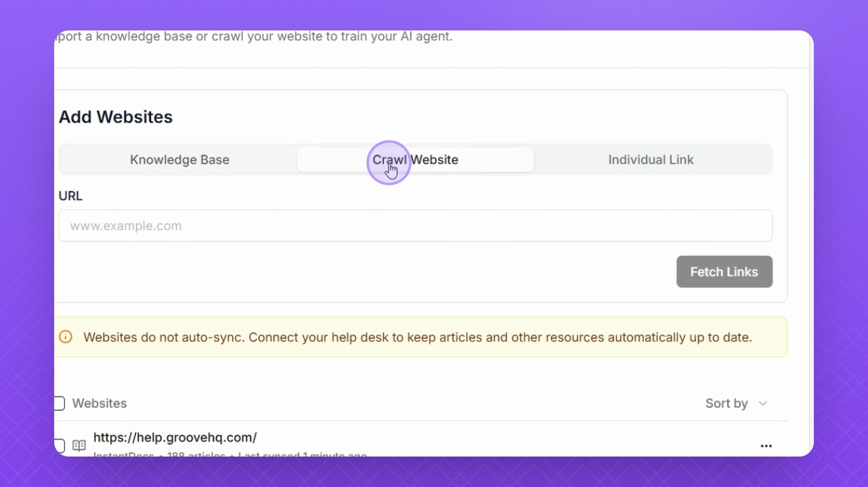Click the https://help.groovehq.com/ website entry
Image resolution: width=868 pixels, height=487 pixels.
point(175,438)
